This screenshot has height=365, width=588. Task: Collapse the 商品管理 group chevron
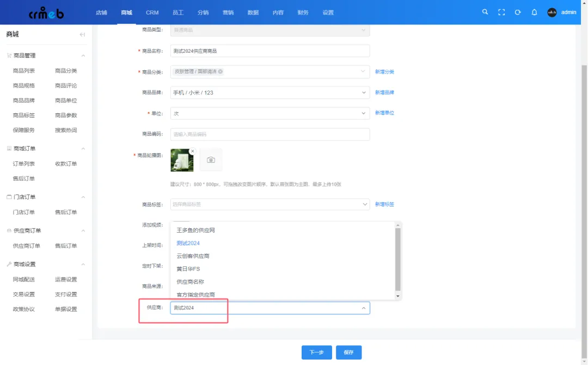tap(83, 56)
